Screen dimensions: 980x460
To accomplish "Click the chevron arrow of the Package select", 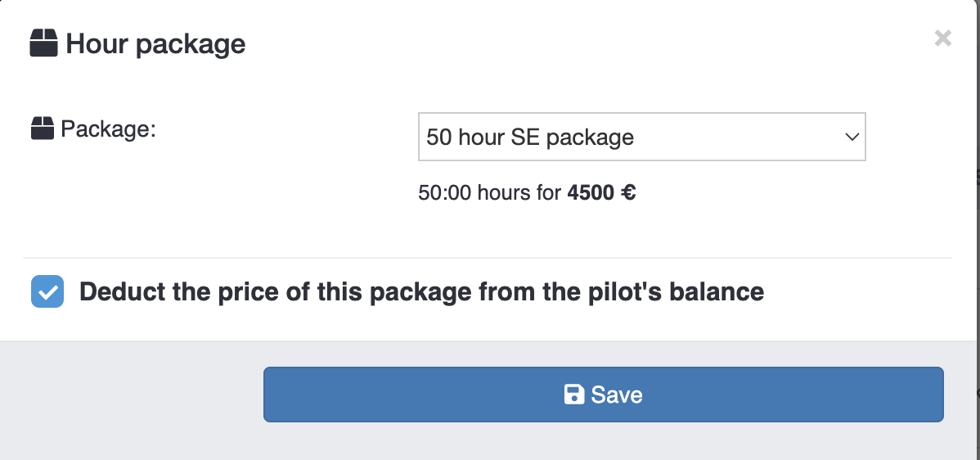I will [851, 137].
